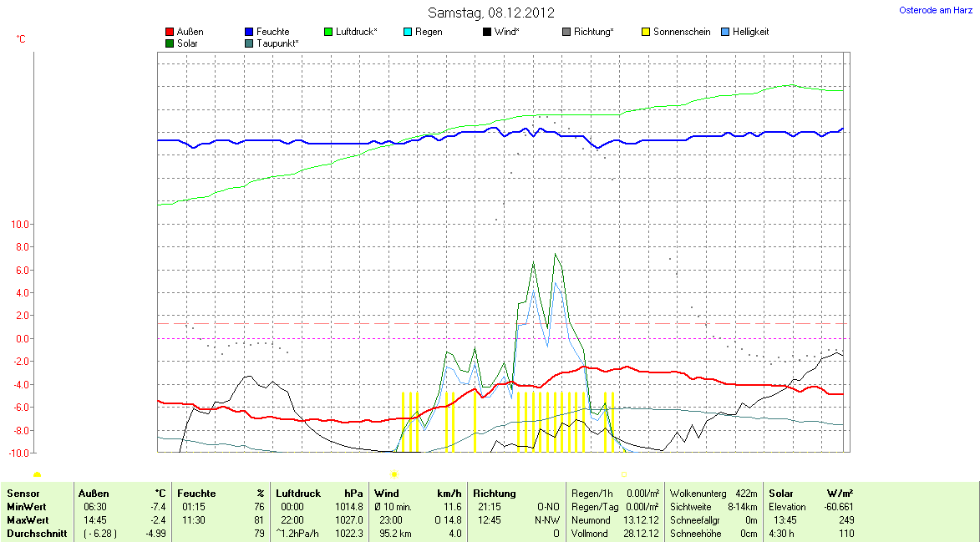Click the Helligkeit legend square

tap(725, 33)
